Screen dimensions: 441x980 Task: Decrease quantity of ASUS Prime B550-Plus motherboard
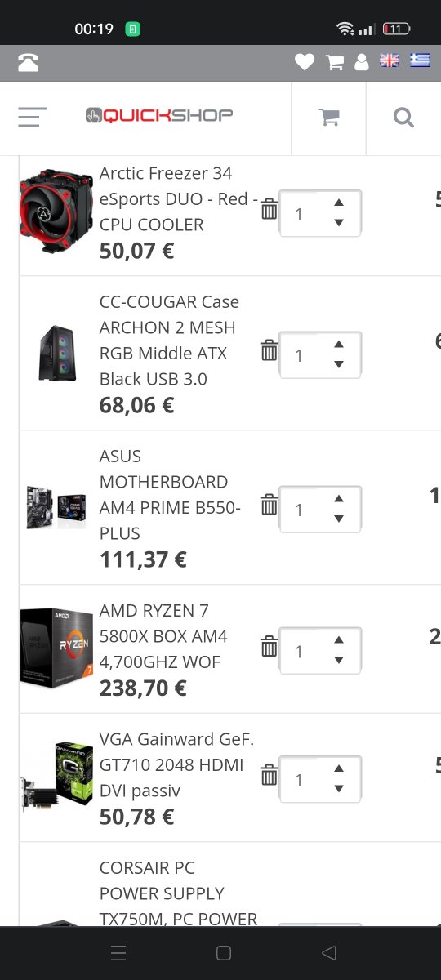click(339, 519)
